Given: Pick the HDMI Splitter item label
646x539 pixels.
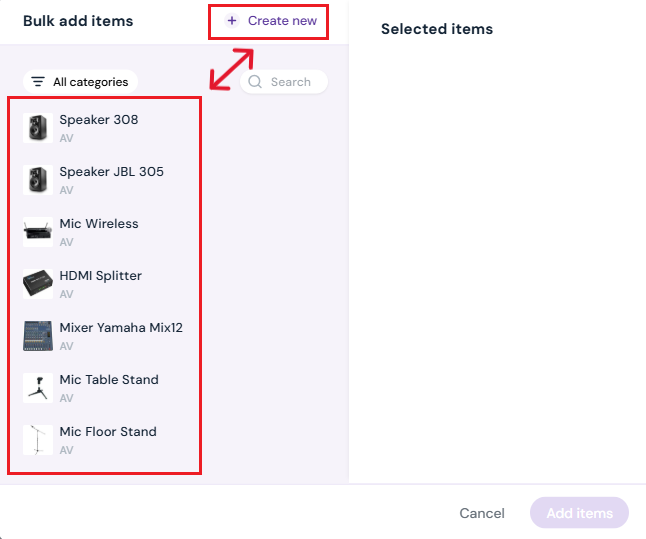Looking at the screenshot, I should tap(100, 276).
